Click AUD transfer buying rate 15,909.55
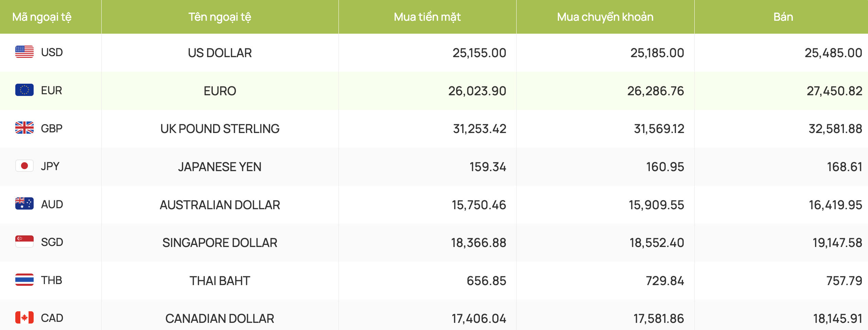The height and width of the screenshot is (330, 868). pyautogui.click(x=656, y=205)
